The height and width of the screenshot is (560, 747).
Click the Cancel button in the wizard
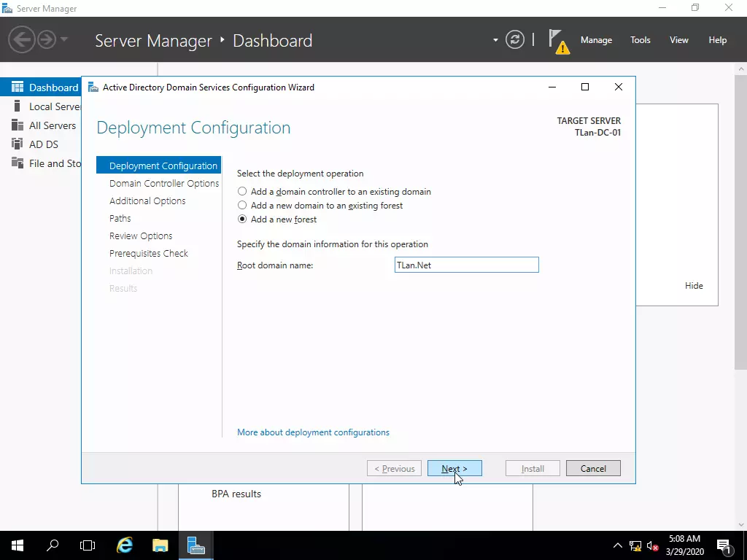click(x=593, y=469)
